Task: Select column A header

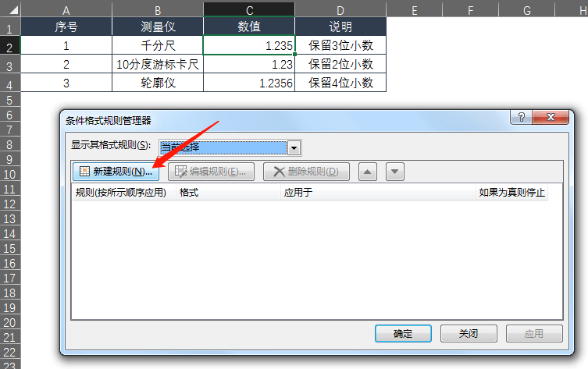Action: coord(66,9)
